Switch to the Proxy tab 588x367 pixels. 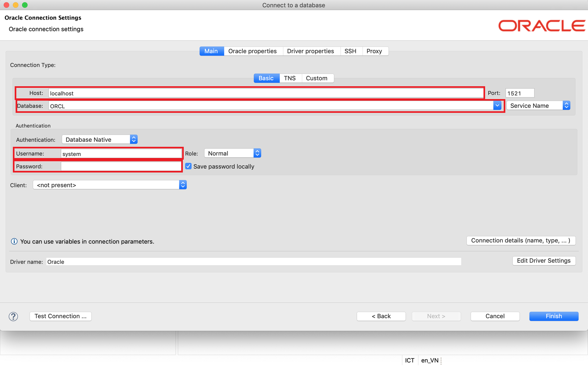click(374, 51)
